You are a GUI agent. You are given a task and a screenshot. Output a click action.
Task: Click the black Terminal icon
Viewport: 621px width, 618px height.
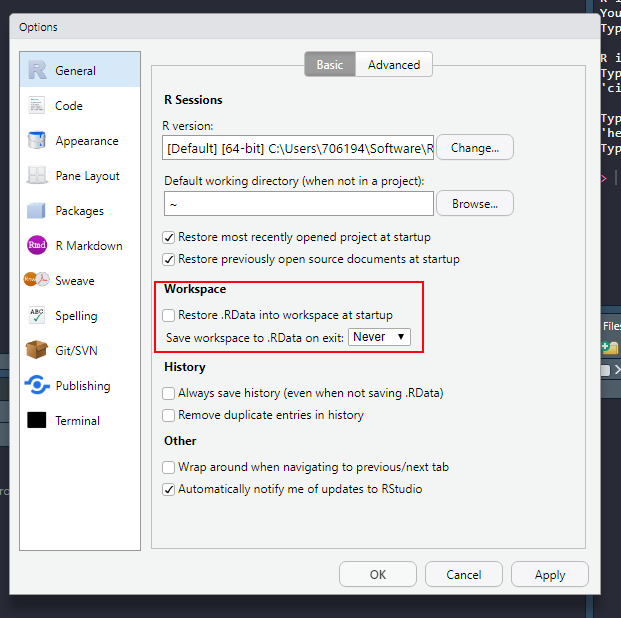[x=36, y=420]
